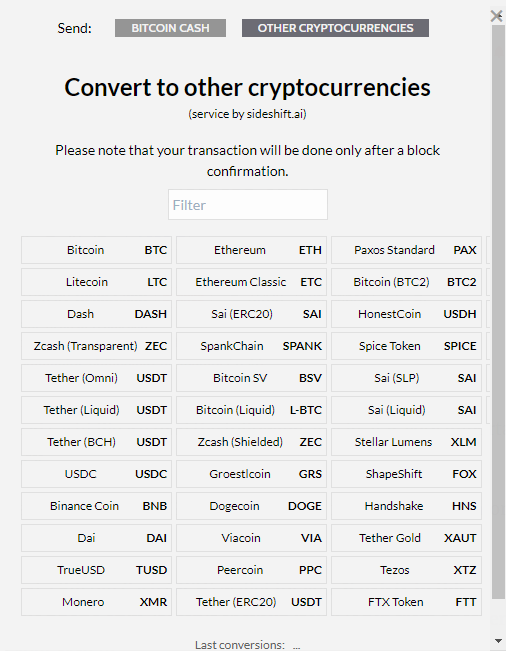
Task: Pick Litecoin LTC option
Action: pyautogui.click(x=96, y=282)
